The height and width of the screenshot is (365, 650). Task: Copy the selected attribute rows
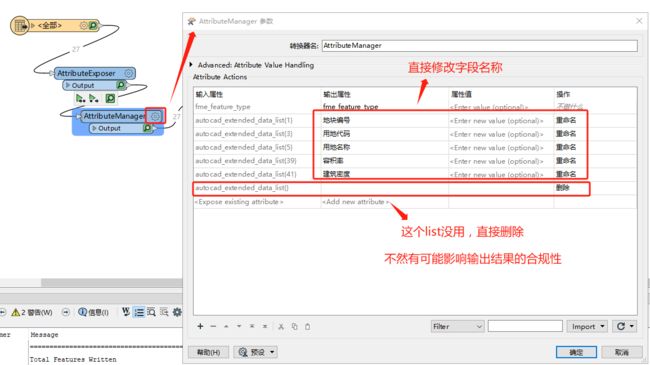click(294, 326)
